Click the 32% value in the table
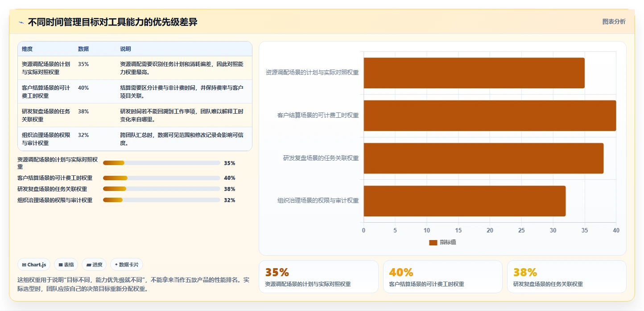Screen dimensions: 644x311 point(83,135)
